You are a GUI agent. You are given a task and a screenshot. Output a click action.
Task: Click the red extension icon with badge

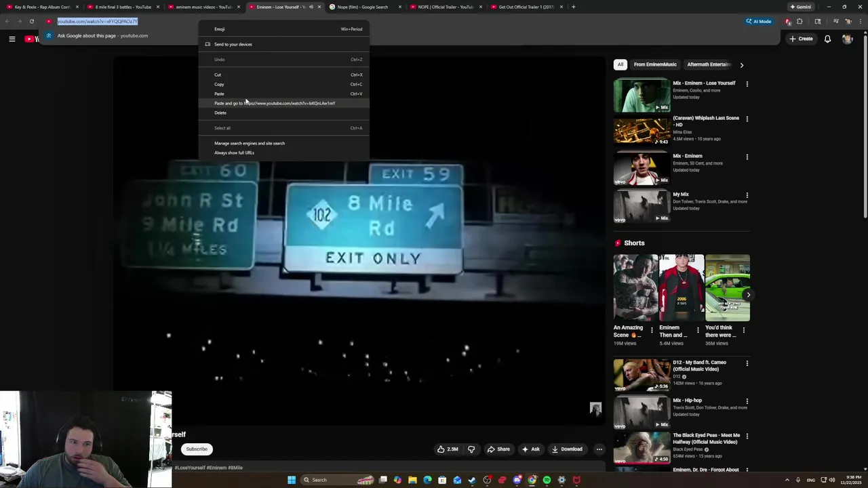(x=788, y=21)
